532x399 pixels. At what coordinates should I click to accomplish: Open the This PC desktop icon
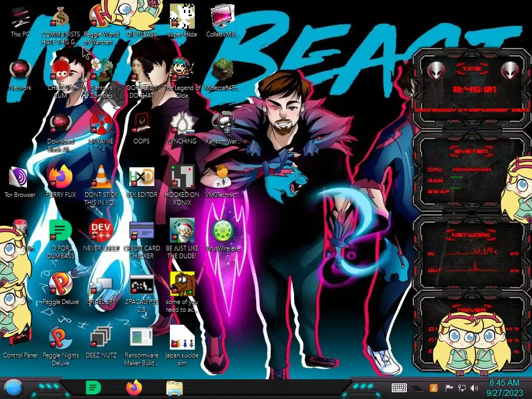(20, 22)
